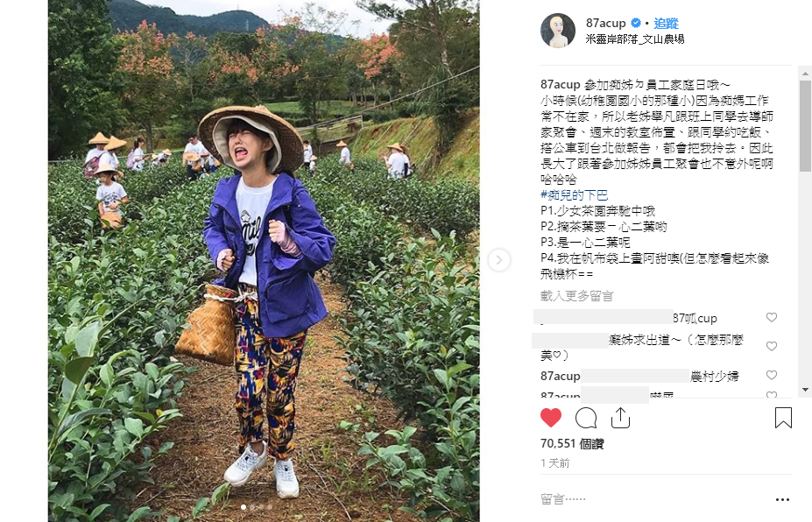Click the share upload arrow icon
This screenshot has height=522, width=812.
point(620,418)
